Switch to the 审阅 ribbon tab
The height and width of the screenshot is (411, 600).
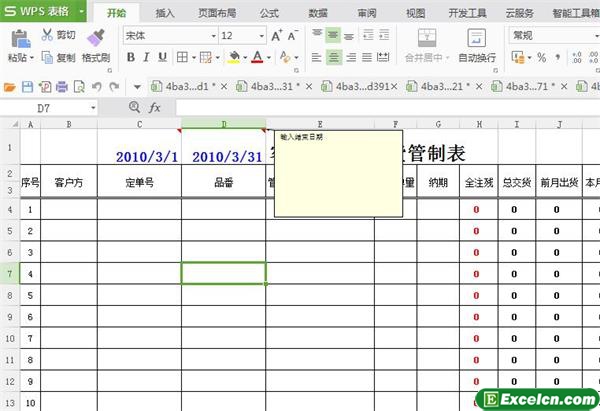point(367,13)
